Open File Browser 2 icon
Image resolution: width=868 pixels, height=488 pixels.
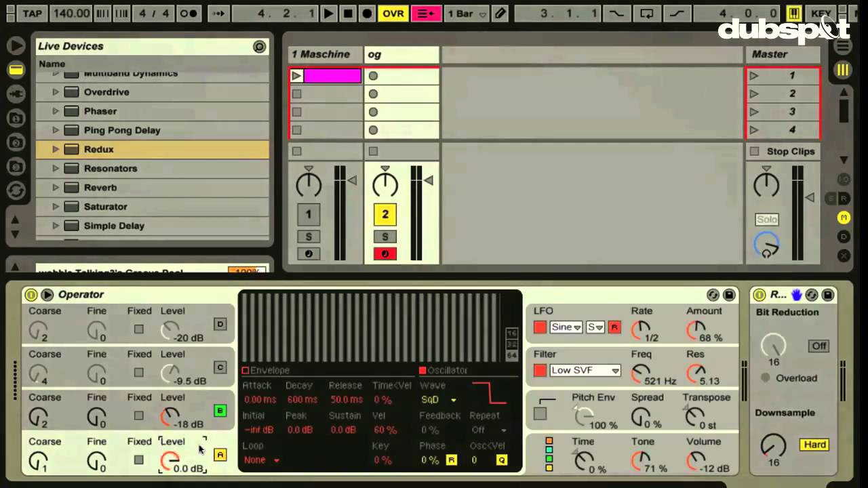pos(16,142)
